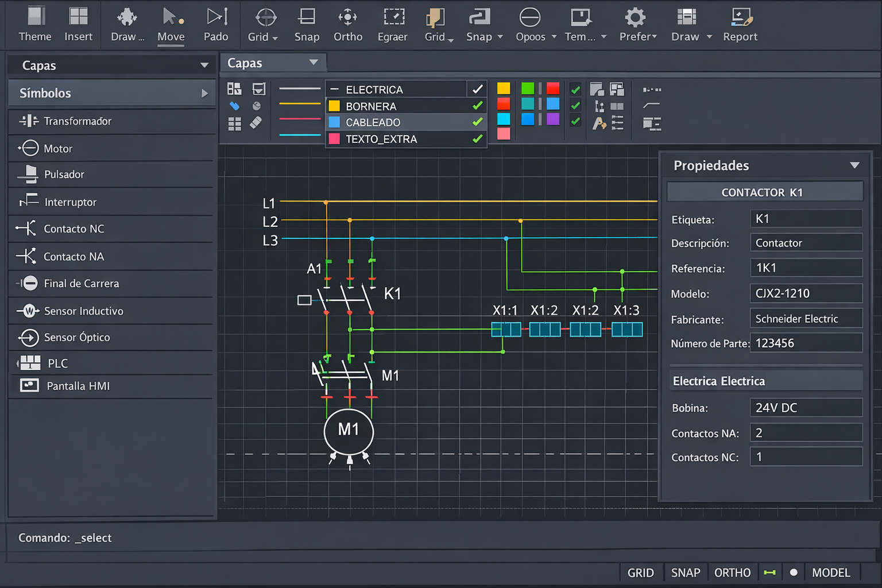Image resolution: width=882 pixels, height=588 pixels.
Task: Select the Sensor Inductivo symbol
Action: tap(111, 311)
